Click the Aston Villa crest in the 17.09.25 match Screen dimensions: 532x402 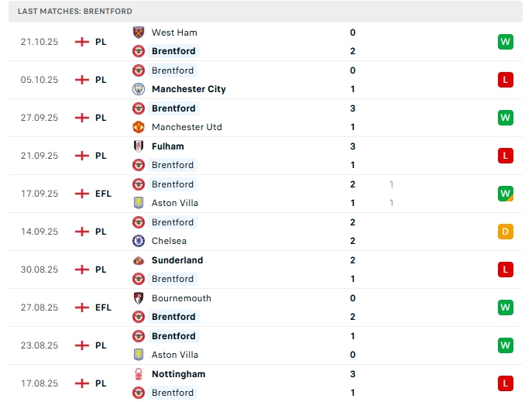[139, 203]
